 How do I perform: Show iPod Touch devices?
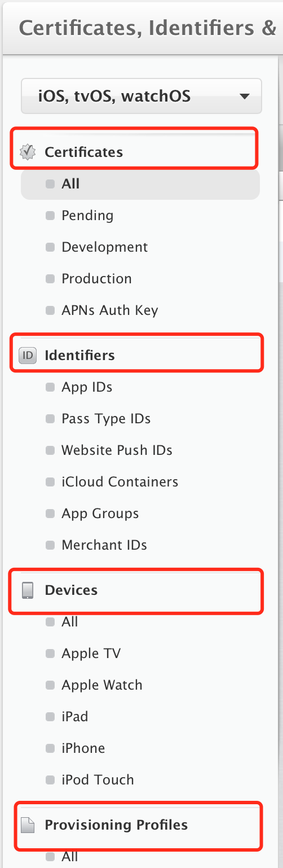(x=98, y=780)
